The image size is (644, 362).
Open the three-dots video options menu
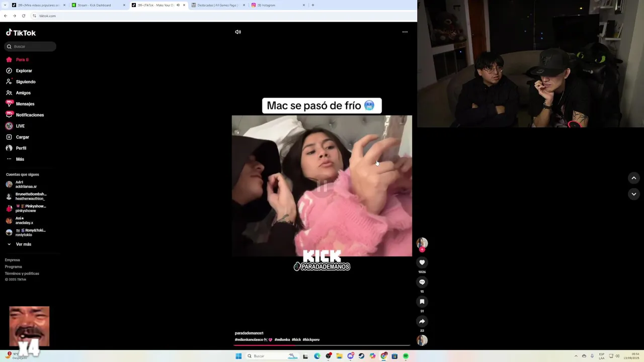[x=405, y=32]
